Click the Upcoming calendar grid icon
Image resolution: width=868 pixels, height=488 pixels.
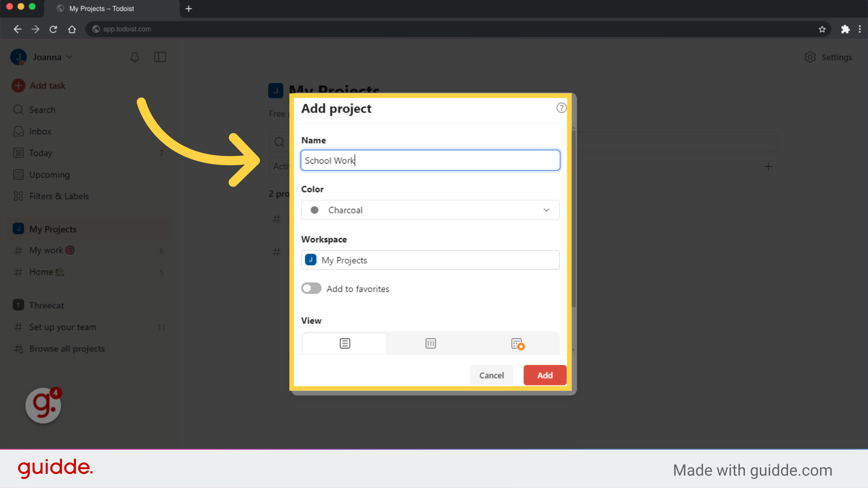tap(18, 174)
